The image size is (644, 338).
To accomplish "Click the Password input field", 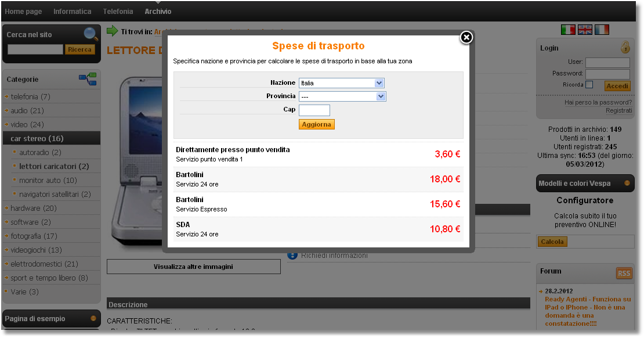I will tap(607, 74).
